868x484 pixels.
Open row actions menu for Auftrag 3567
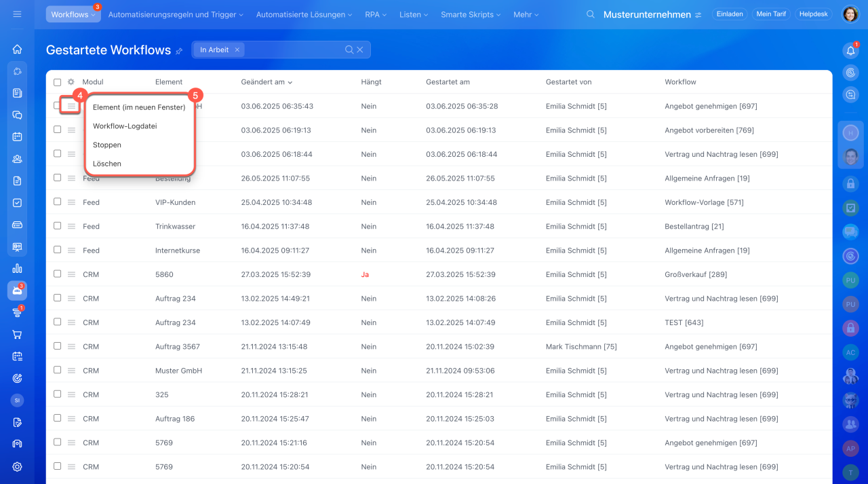71,346
